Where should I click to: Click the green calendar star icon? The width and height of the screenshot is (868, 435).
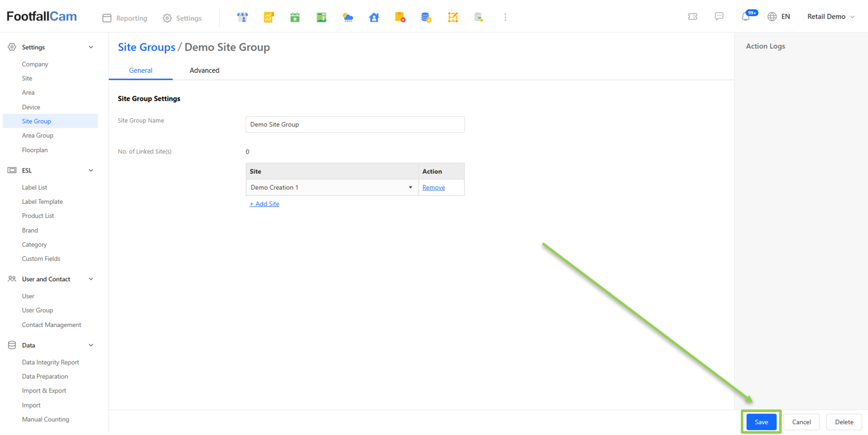coord(295,18)
